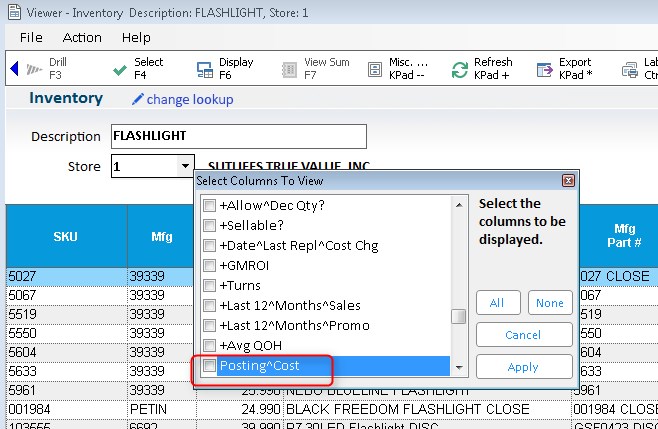Open Display F6 toolbar icon
658x429 pixels.
click(204, 69)
